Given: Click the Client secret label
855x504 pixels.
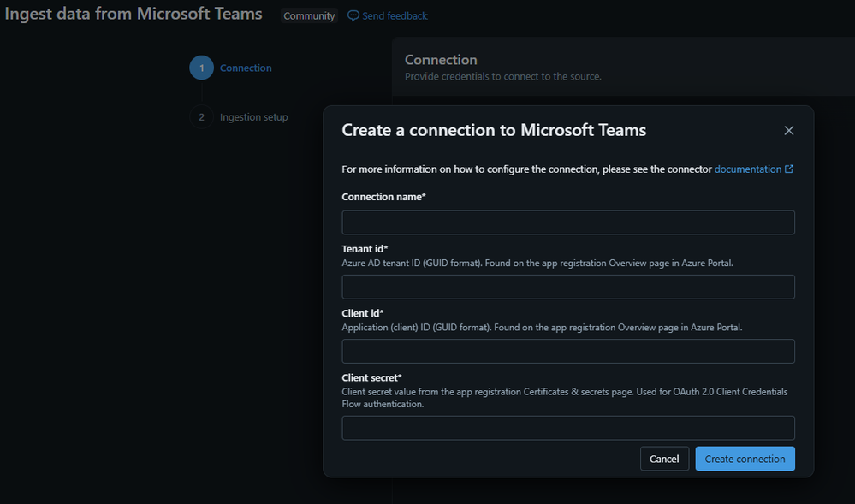Looking at the screenshot, I should 371,377.
